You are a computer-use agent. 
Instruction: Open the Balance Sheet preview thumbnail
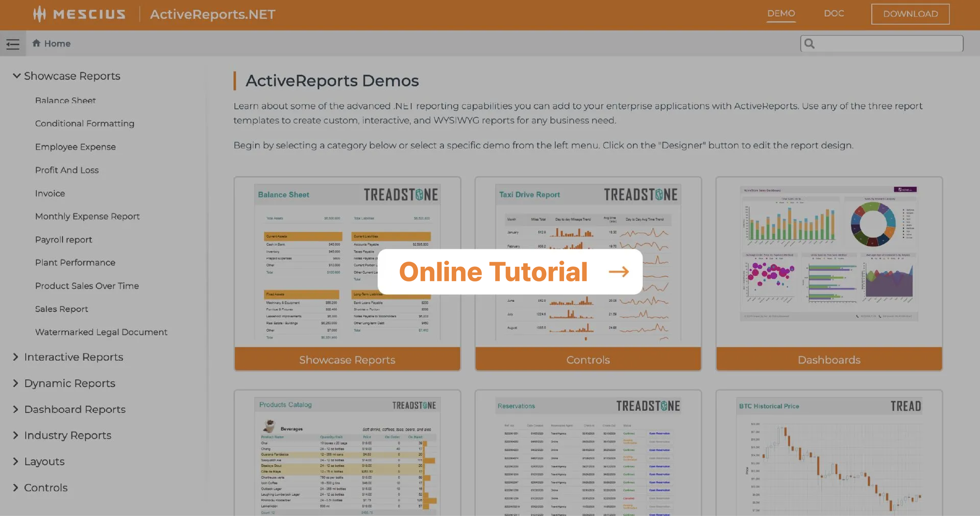click(x=347, y=263)
